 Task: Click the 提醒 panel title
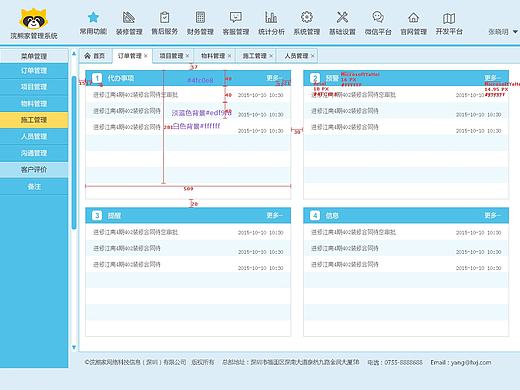114,216
